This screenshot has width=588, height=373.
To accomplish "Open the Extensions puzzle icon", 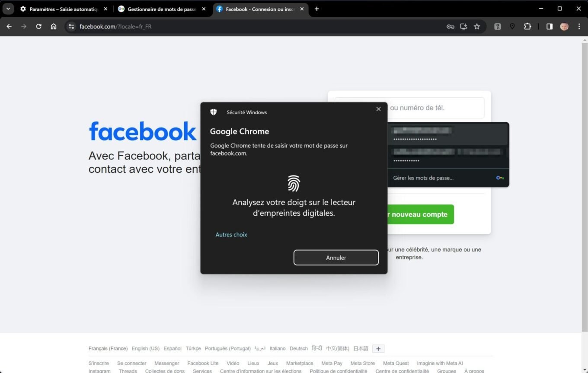I will [x=527, y=26].
